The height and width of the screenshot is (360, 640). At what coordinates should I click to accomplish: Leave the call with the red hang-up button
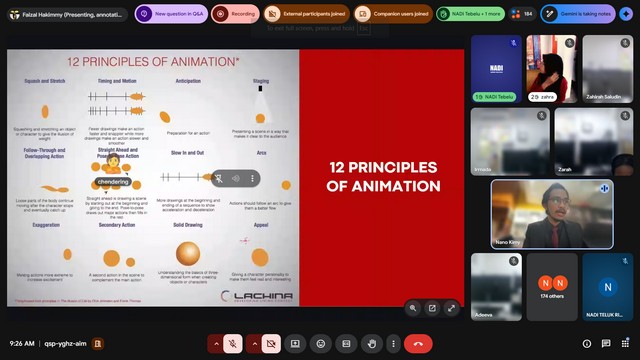pos(418,344)
